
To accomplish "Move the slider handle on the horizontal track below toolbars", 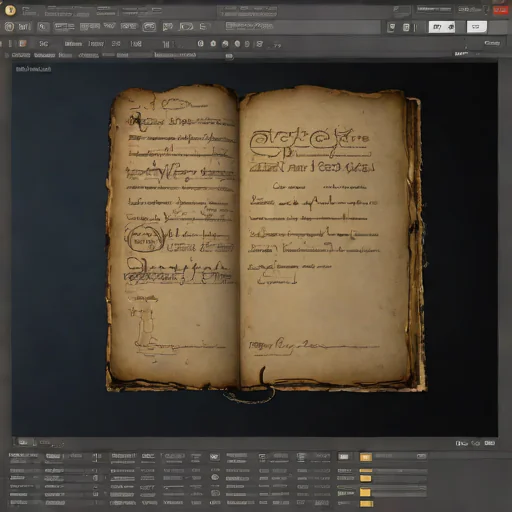I will pos(229,56).
